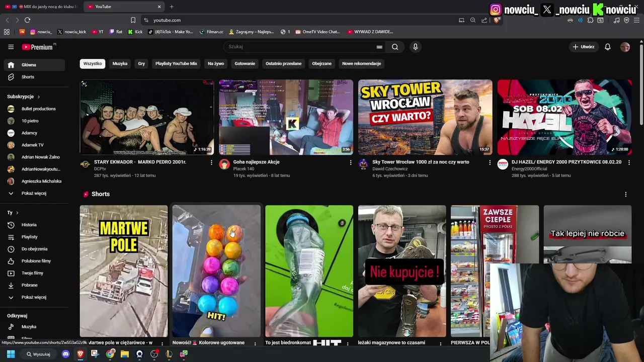Screen dimensions: 644x362
Task: Select the Wszystko filter chip
Action: click(93, 64)
